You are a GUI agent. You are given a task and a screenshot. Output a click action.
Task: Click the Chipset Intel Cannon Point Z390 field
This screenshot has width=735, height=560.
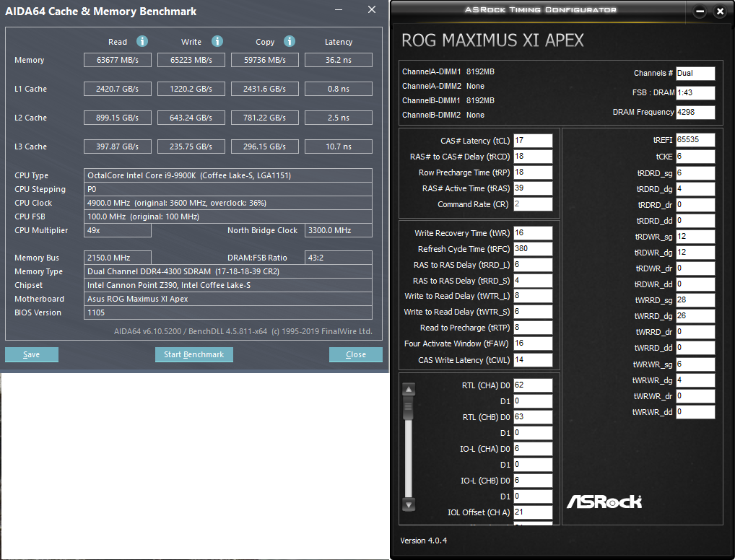click(228, 285)
